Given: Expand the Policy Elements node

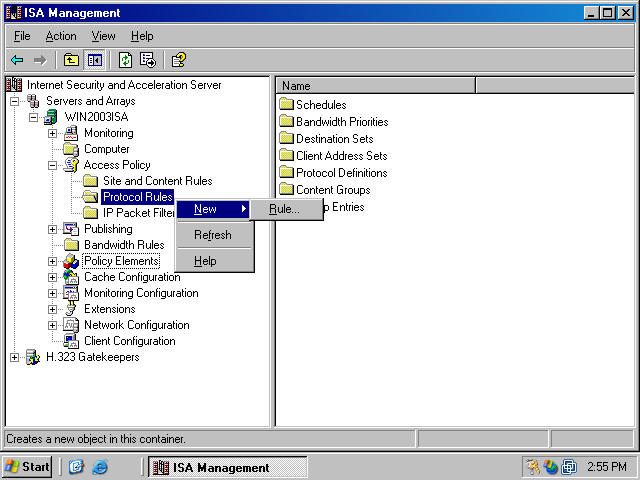Looking at the screenshot, I should pyautogui.click(x=52, y=261).
